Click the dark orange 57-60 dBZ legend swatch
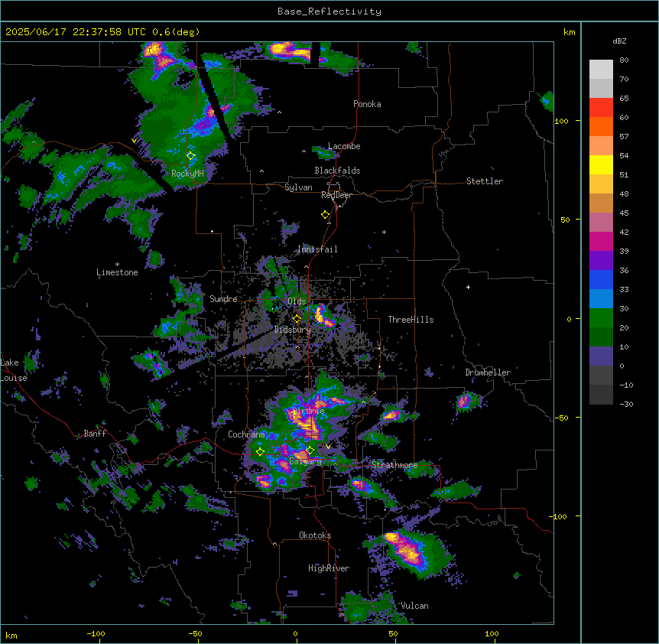The height and width of the screenshot is (644, 659). [x=601, y=126]
